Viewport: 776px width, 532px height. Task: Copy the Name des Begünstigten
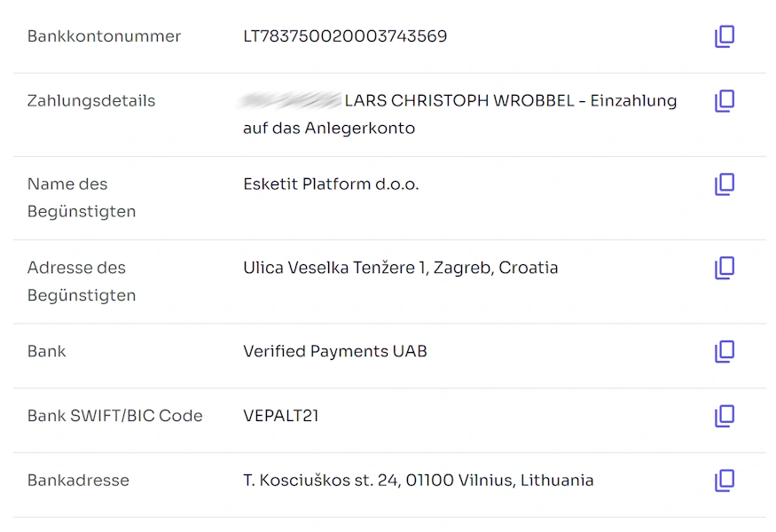tap(725, 184)
